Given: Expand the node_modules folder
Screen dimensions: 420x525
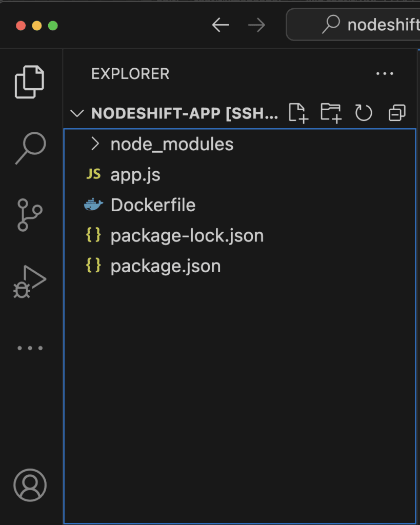Looking at the screenshot, I should pyautogui.click(x=172, y=145).
